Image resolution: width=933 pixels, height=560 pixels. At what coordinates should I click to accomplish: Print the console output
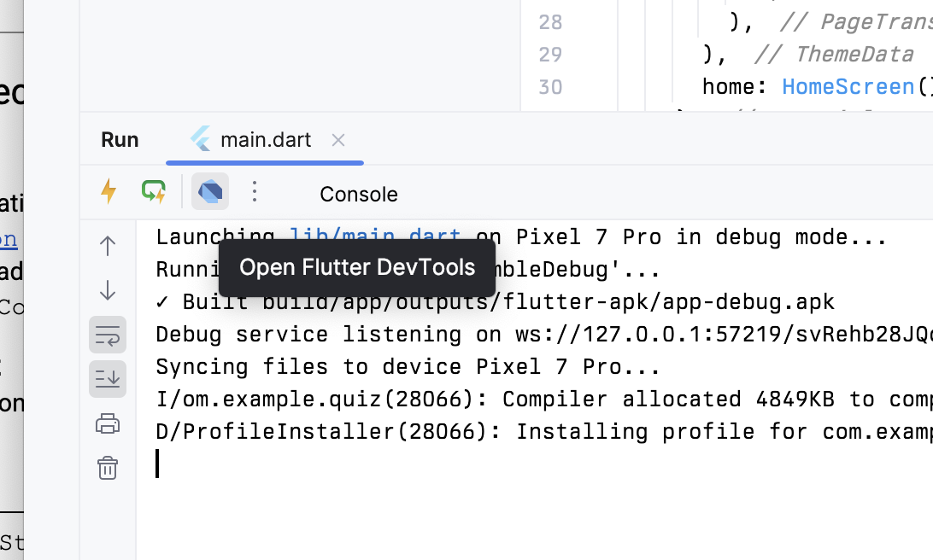coord(108,423)
